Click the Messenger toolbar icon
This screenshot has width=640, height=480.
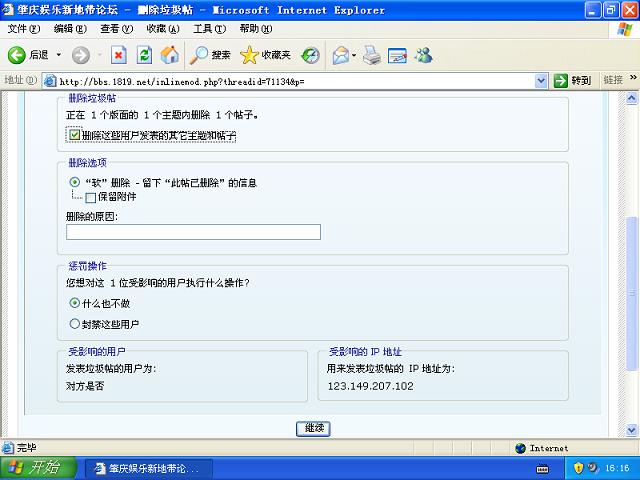(x=423, y=55)
